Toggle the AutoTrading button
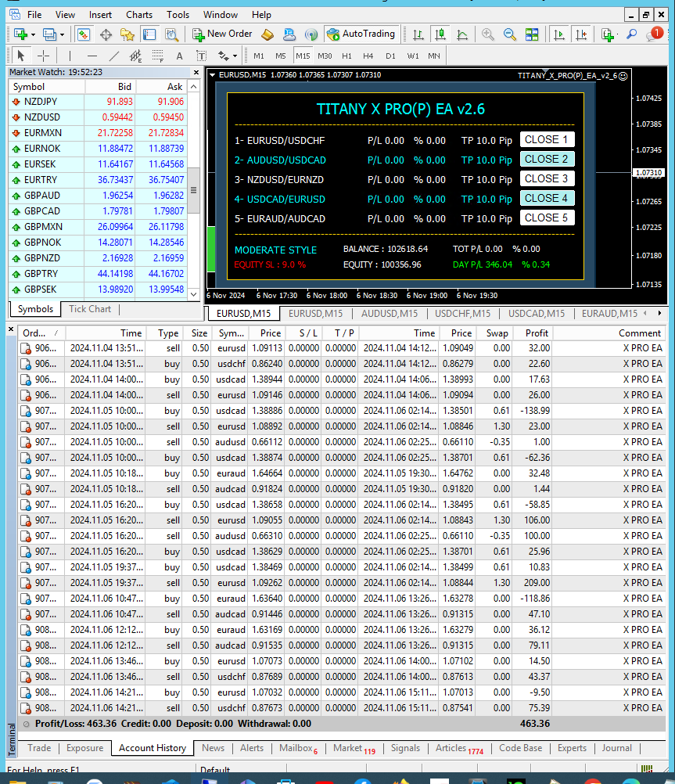This screenshot has height=784, width=675. point(361,34)
